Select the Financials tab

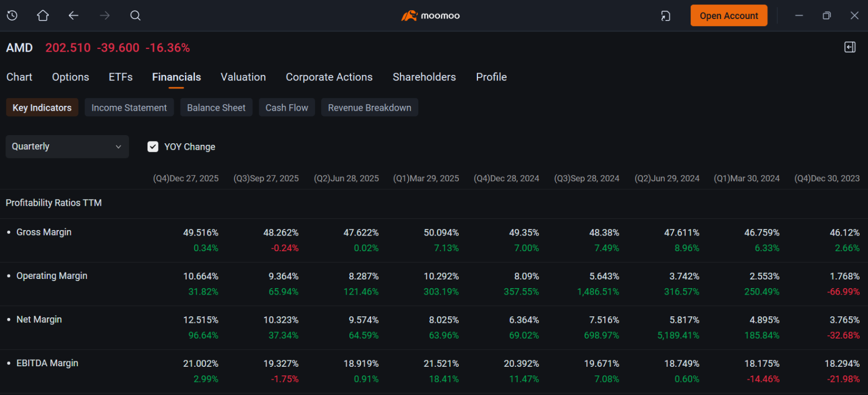(176, 77)
